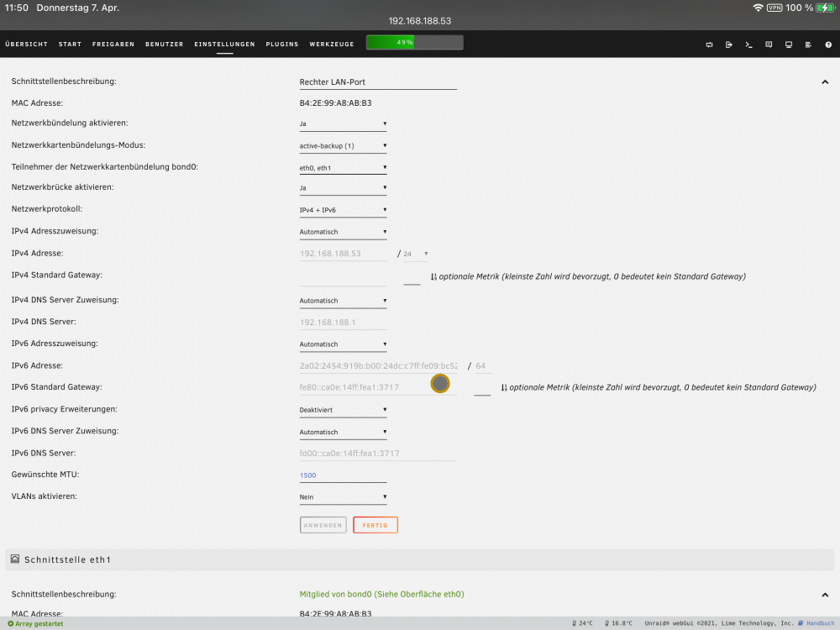
Task: Click the 16.8°C temperature reading
Action: click(x=618, y=623)
